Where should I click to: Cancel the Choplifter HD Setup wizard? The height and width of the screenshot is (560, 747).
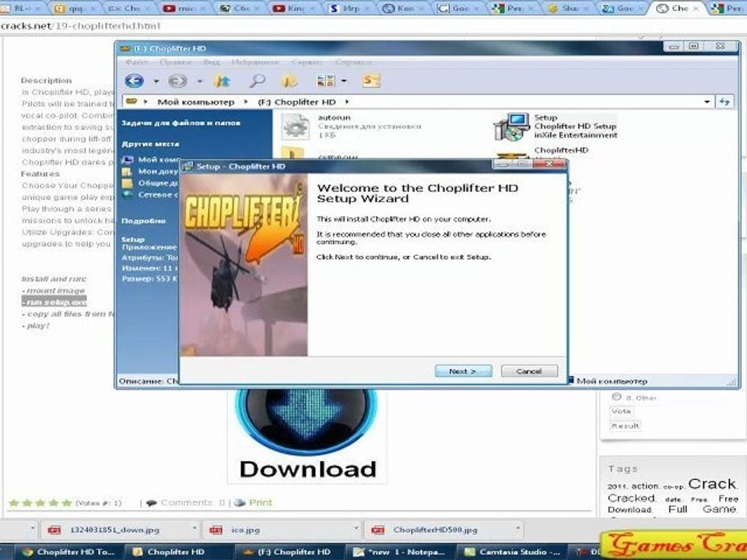[x=529, y=371]
